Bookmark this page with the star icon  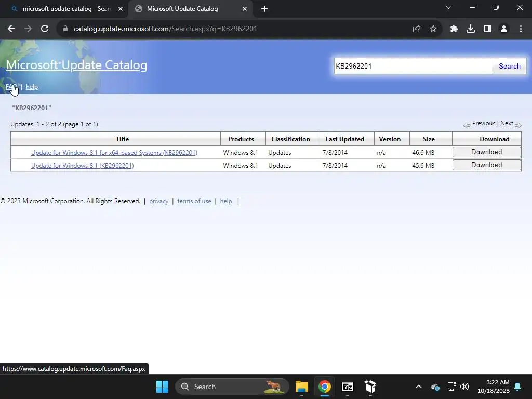coord(433,29)
